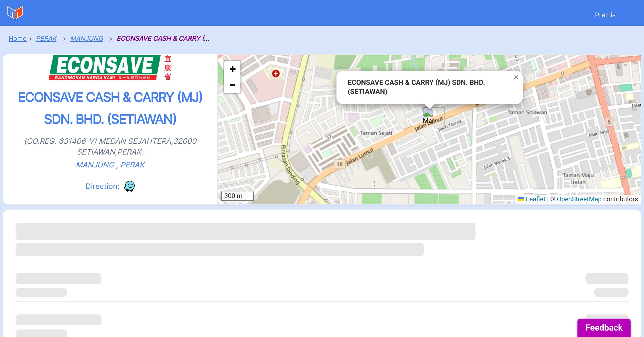This screenshot has width=644, height=337.
Task: Click the Econsave logo image
Action: point(110,68)
